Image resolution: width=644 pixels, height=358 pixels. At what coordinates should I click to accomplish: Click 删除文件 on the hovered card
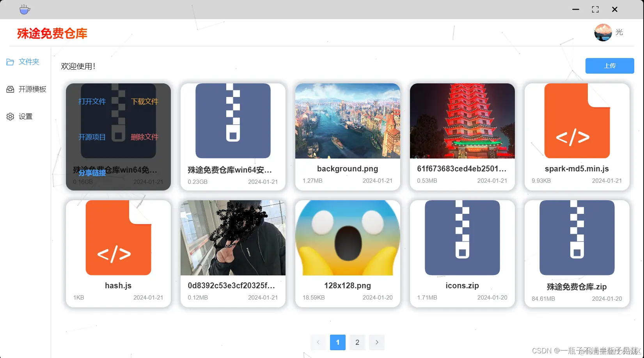145,137
